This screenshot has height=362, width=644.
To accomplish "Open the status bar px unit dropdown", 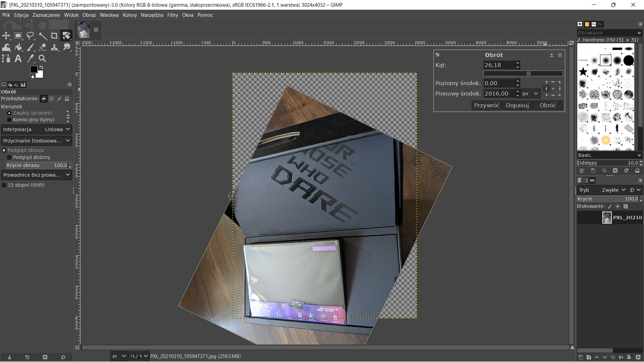I will pyautogui.click(x=119, y=356).
